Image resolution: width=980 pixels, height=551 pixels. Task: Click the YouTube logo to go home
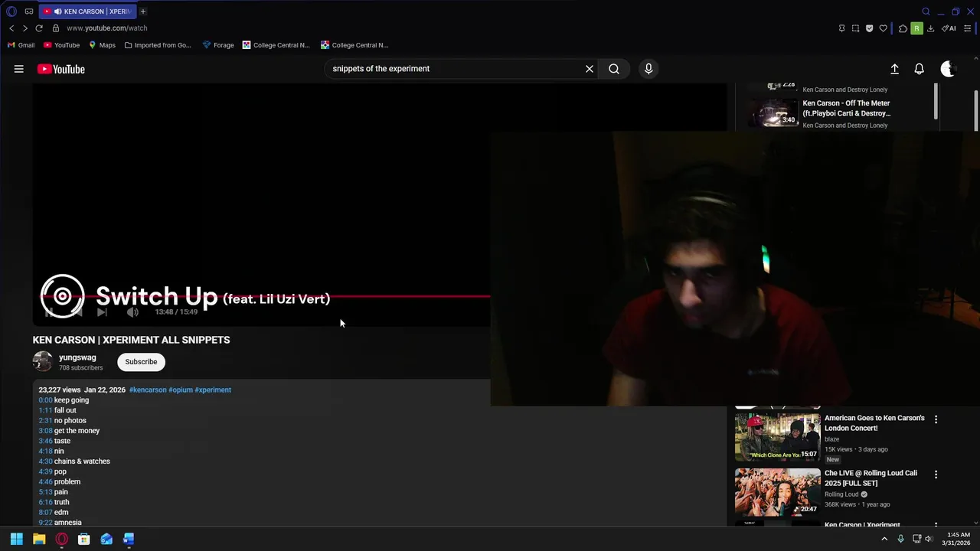[61, 69]
